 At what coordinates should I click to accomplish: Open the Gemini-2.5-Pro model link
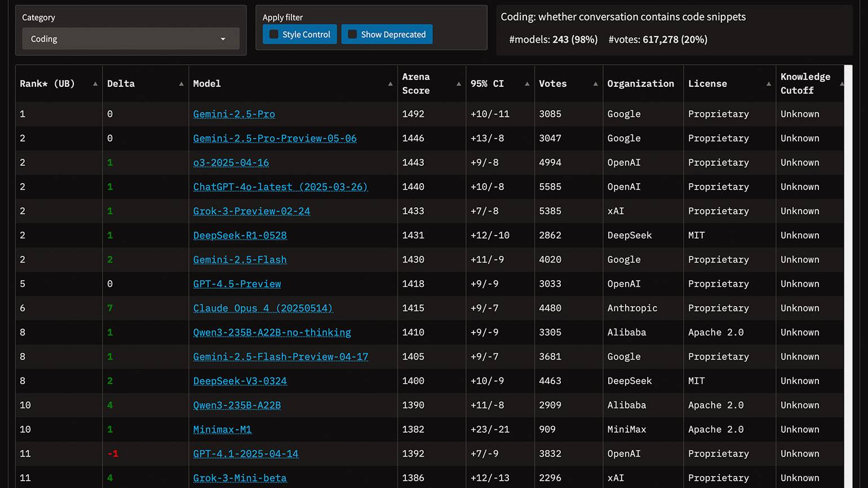coord(234,114)
